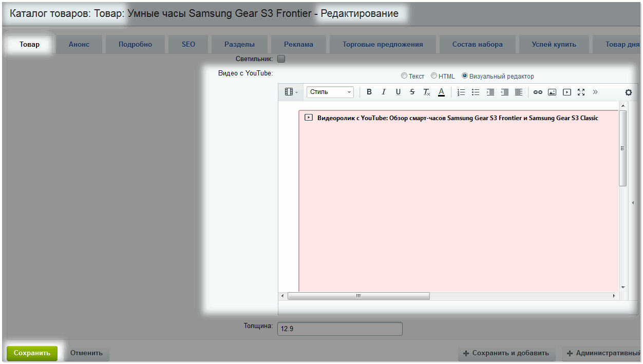Image resolution: width=643 pixels, height=364 pixels.
Task: Switch the editor to fullscreen mode
Action: [581, 92]
